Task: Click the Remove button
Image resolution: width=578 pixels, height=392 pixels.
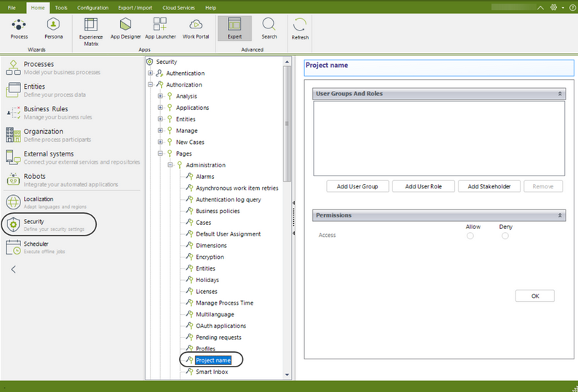Action: [543, 186]
